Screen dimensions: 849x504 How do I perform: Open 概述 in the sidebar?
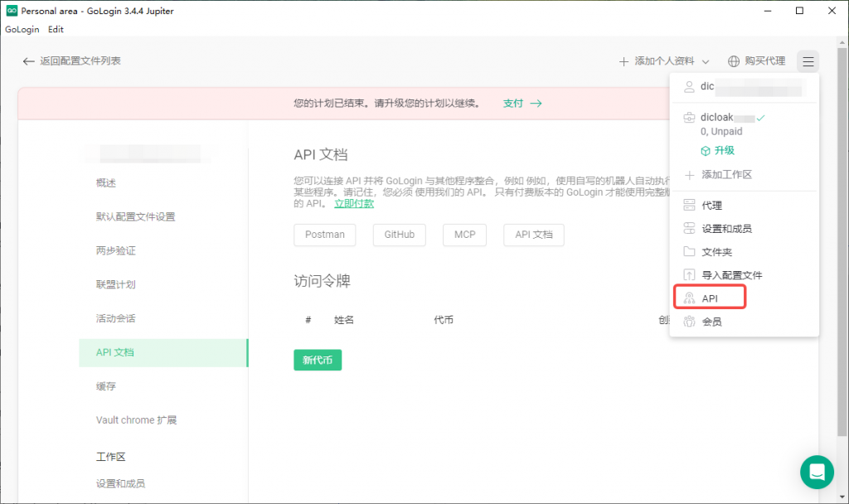coord(106,183)
